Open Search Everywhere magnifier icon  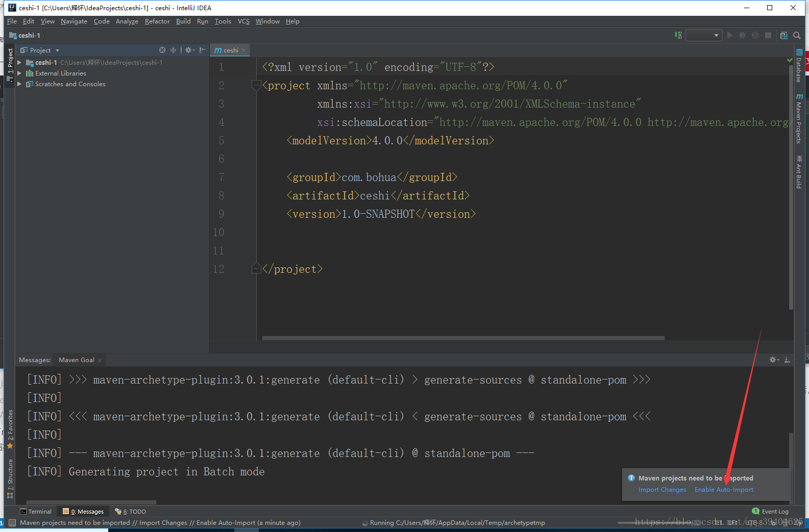tap(797, 35)
